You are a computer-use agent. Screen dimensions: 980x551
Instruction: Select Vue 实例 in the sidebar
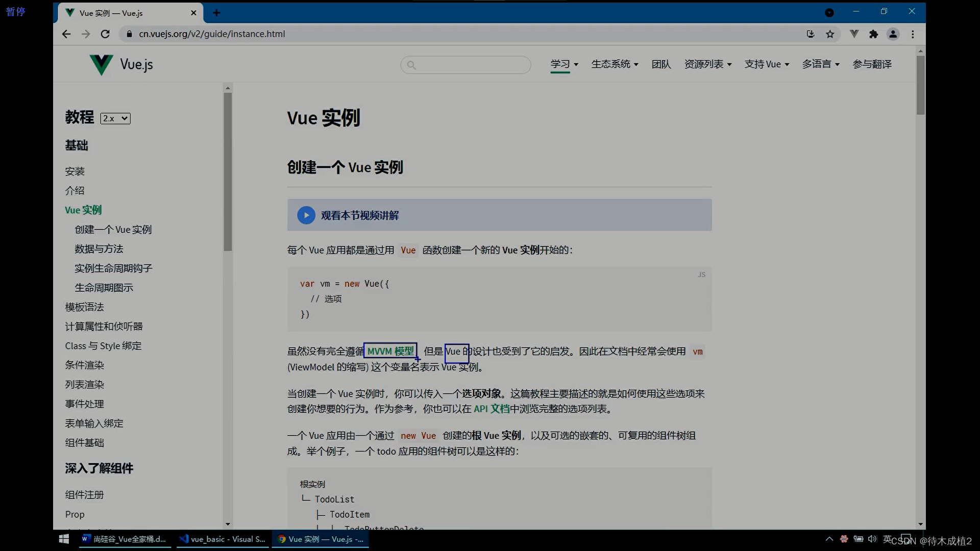83,210
